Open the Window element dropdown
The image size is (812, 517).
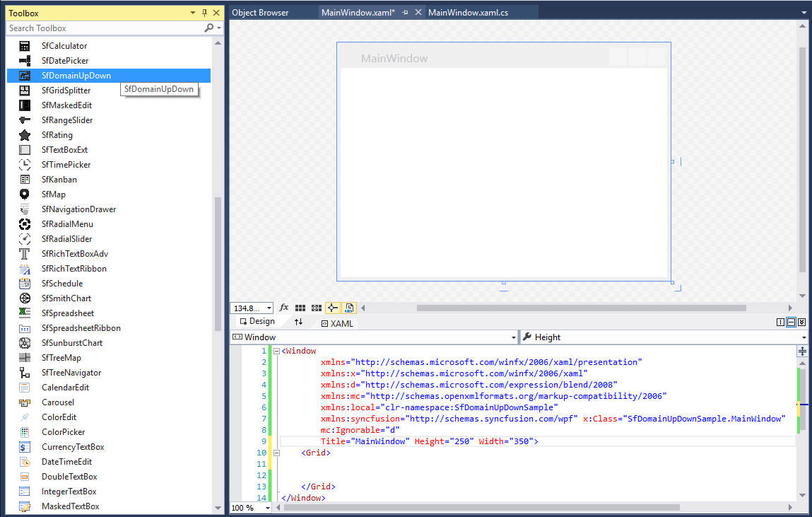[x=514, y=337]
